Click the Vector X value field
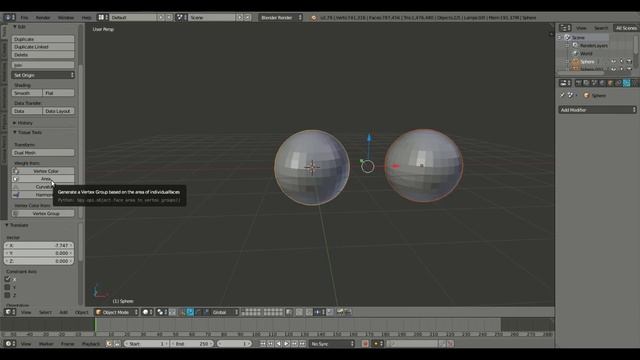The height and width of the screenshot is (360, 640). (x=39, y=245)
